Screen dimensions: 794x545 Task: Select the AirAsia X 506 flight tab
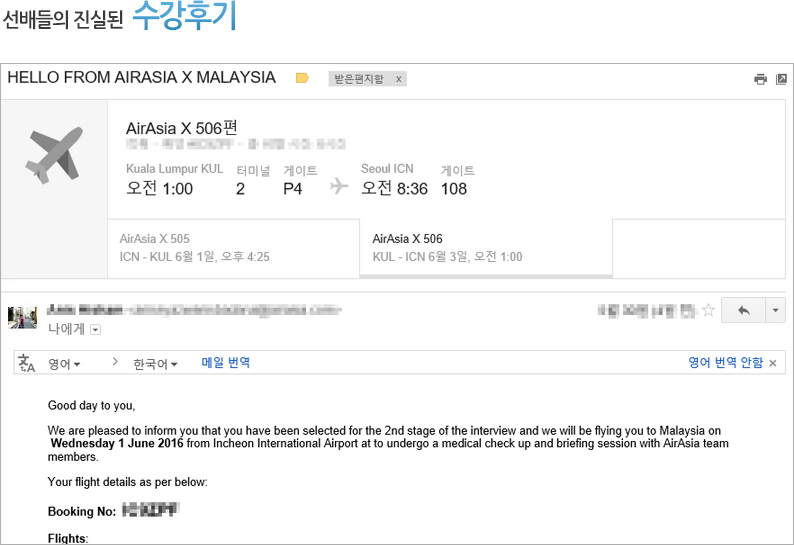486,248
